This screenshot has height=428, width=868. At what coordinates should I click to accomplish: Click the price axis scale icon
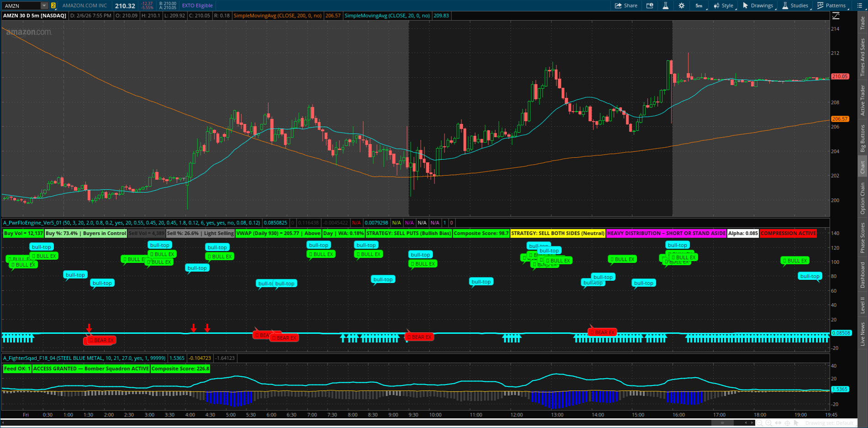(x=836, y=16)
